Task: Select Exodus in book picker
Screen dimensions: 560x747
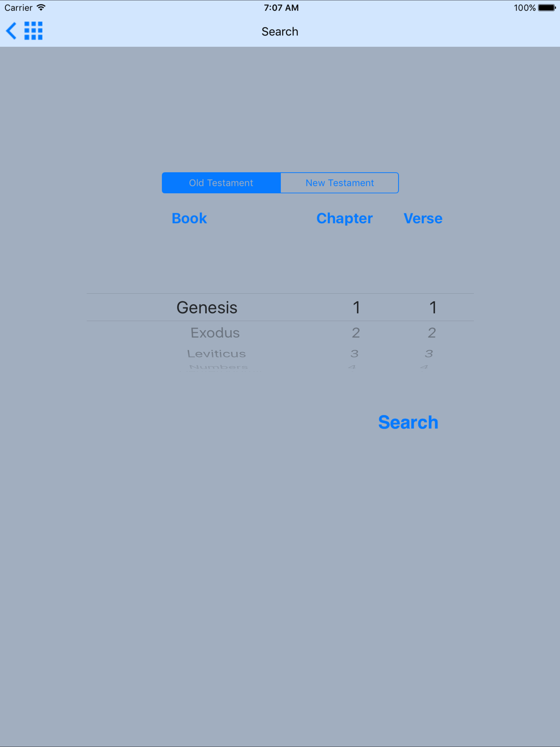Action: coord(215,333)
